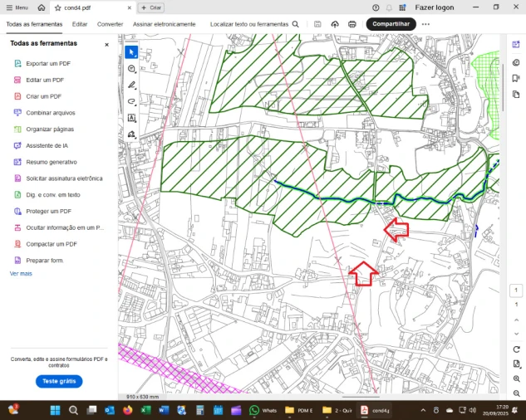The height and width of the screenshot is (420, 526).
Task: Click the zoom in icon on right rail
Action: tap(516, 378)
